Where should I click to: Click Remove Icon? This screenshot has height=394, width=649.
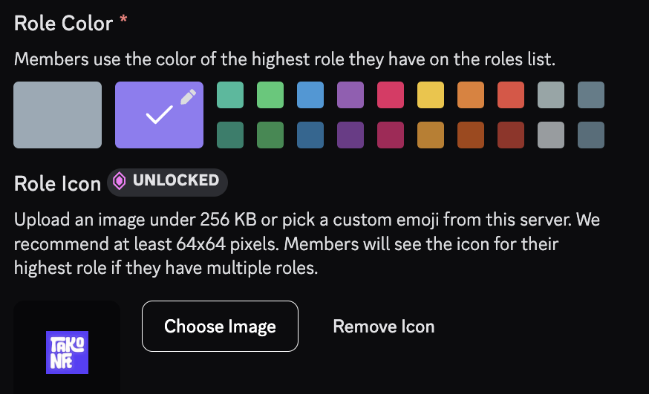pos(384,327)
